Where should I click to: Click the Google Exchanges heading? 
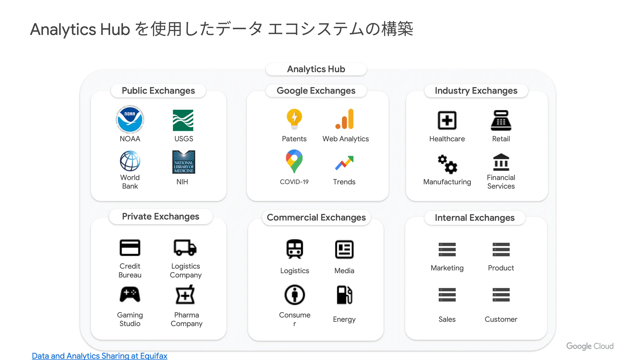pyautogui.click(x=316, y=91)
